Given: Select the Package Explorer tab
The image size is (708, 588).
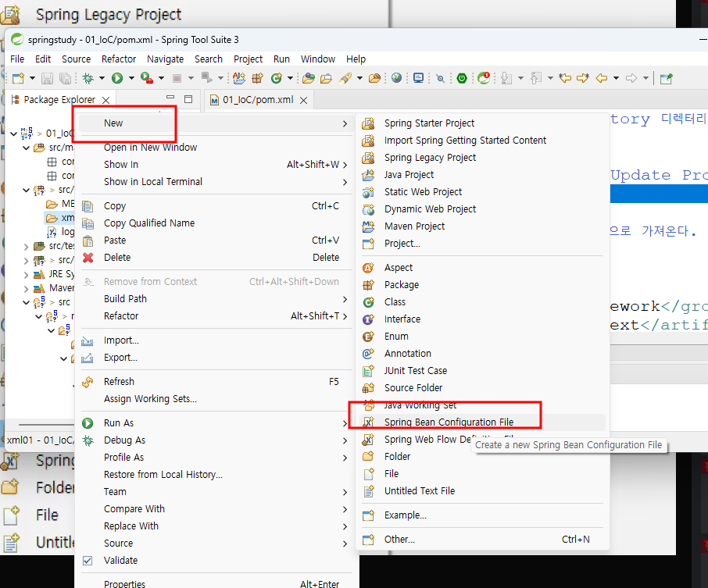Looking at the screenshot, I should [x=59, y=100].
